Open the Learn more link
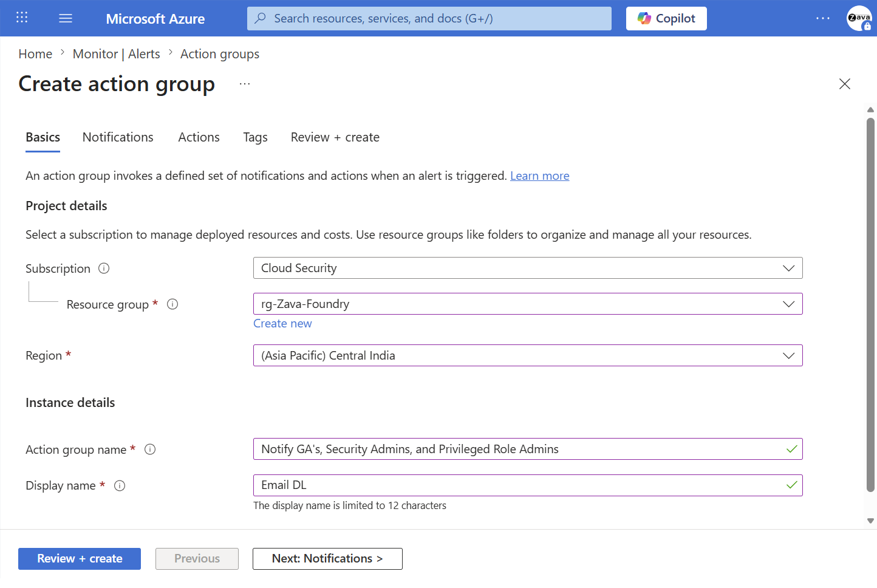877x588 pixels. click(540, 176)
